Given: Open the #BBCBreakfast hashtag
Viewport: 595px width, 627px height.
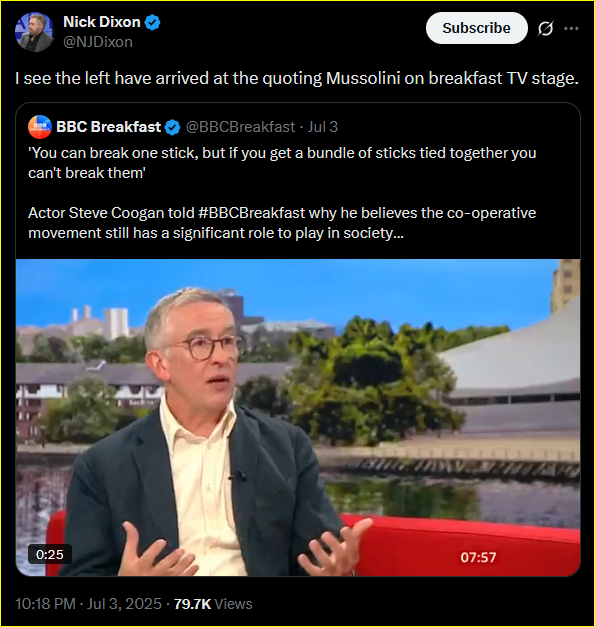Looking at the screenshot, I should (252, 213).
